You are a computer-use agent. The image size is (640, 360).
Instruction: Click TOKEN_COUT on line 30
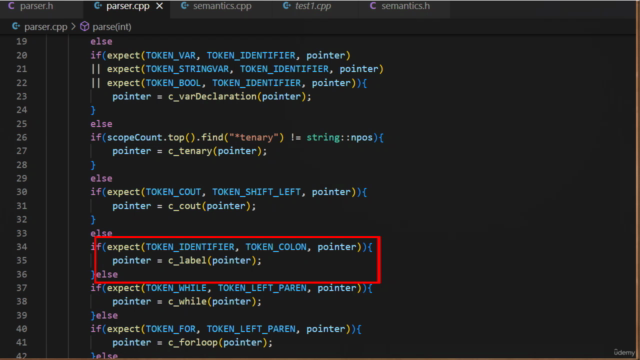point(173,192)
